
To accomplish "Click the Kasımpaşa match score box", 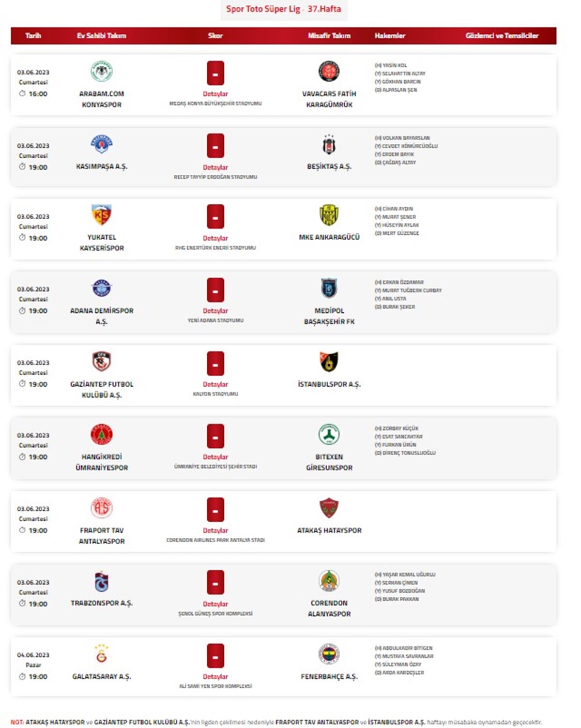I will [x=215, y=146].
